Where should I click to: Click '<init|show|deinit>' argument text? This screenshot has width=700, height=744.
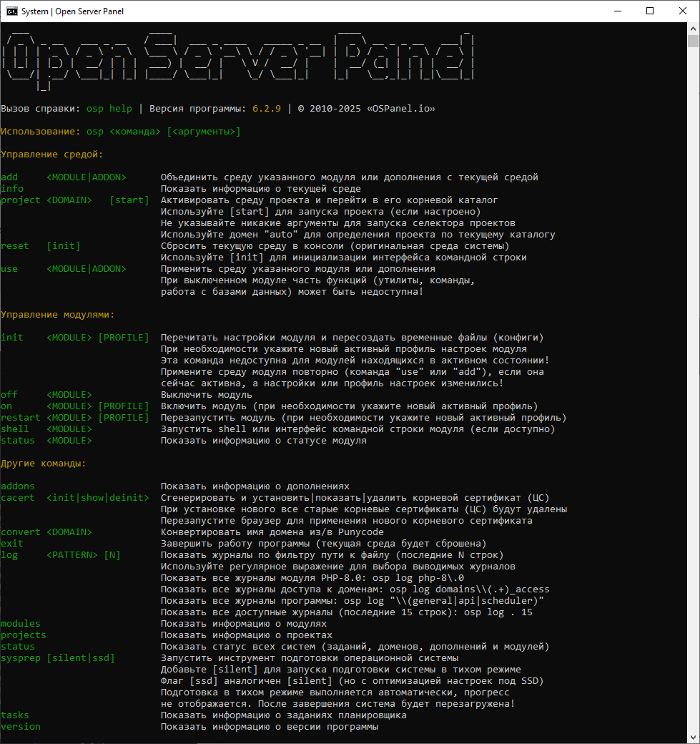click(98, 498)
